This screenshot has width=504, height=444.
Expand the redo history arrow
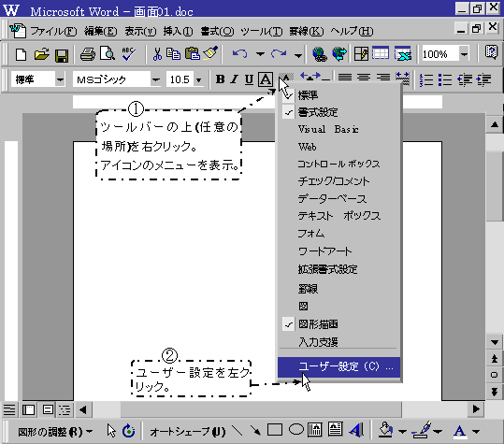(298, 55)
